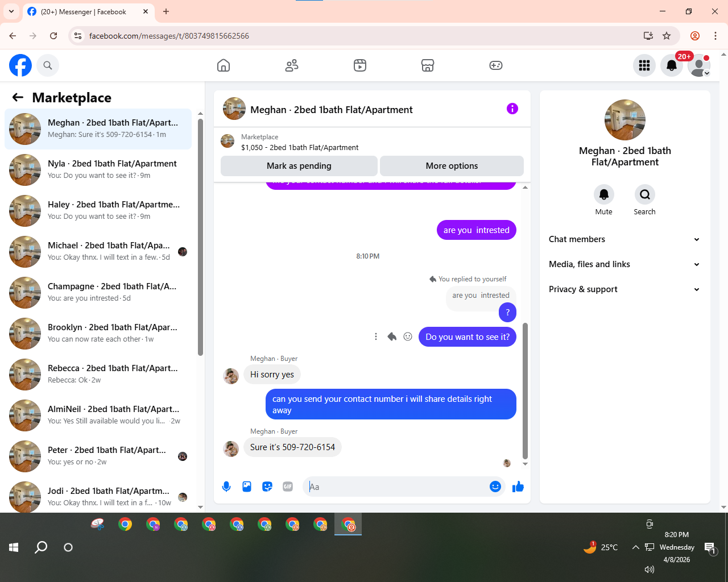Click the back arrow beside Marketplace

point(18,97)
